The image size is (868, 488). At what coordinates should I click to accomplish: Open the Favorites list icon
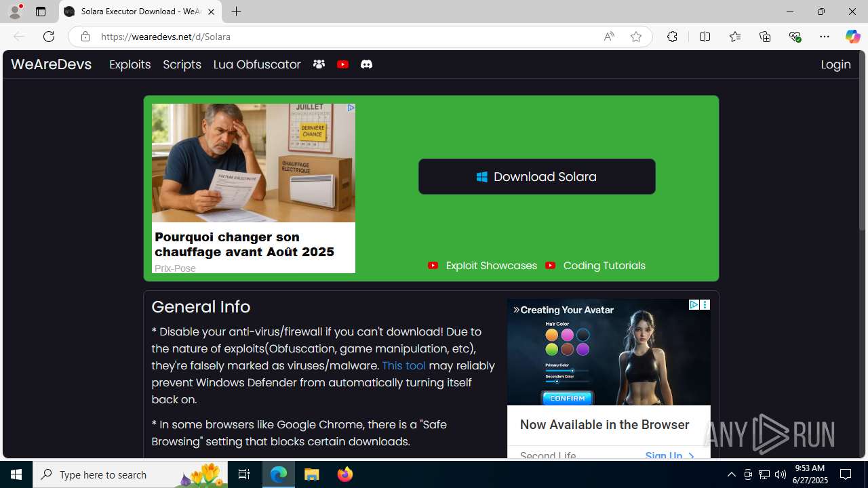(x=734, y=37)
